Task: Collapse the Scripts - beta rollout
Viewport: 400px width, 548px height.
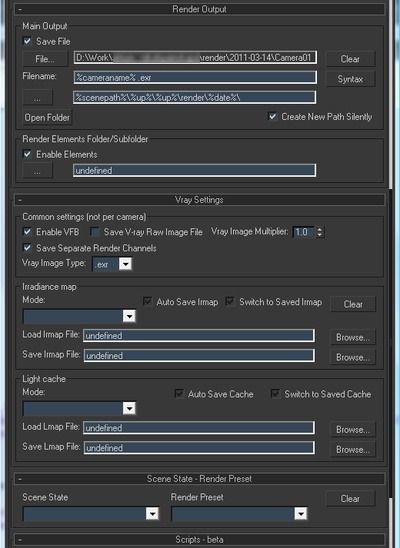Action: tap(199, 539)
